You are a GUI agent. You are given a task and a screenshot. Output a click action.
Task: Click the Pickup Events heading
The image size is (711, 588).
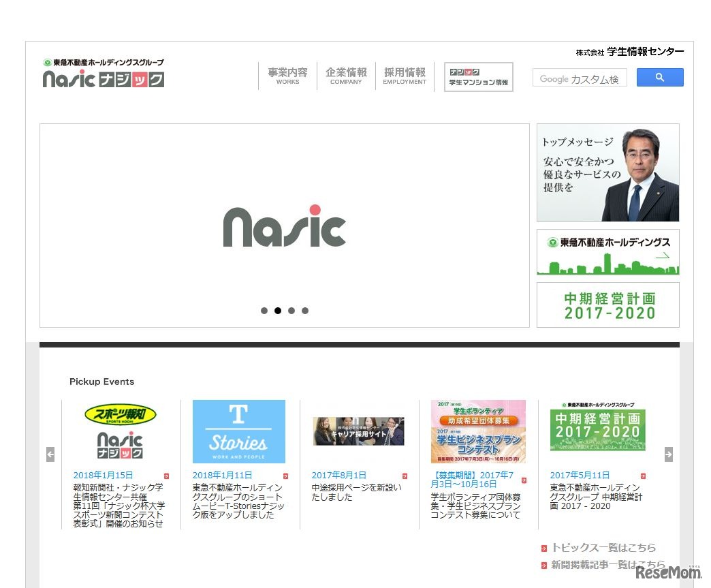pos(101,382)
